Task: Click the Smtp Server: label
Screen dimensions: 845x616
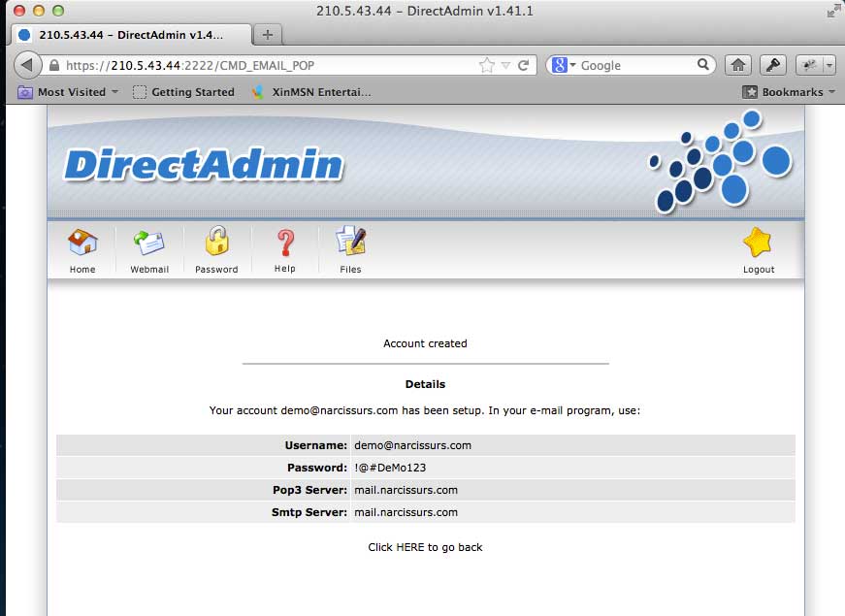Action: click(309, 512)
